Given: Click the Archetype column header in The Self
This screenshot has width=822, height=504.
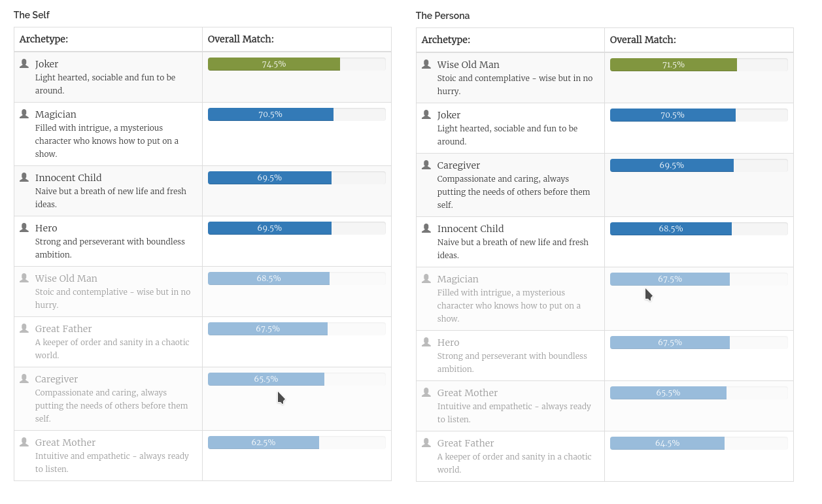Looking at the screenshot, I should click(44, 39).
